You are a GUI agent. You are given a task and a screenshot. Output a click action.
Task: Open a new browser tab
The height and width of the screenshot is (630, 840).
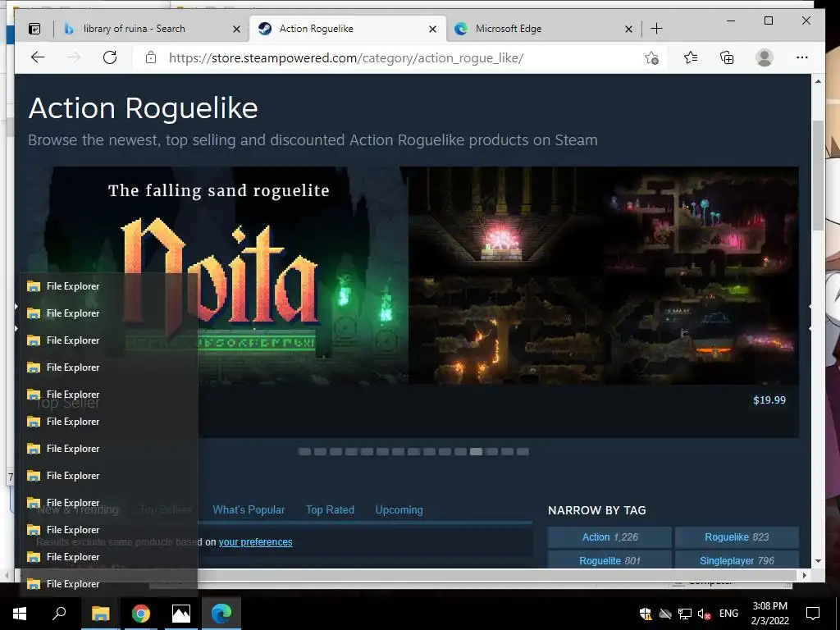[x=656, y=29]
